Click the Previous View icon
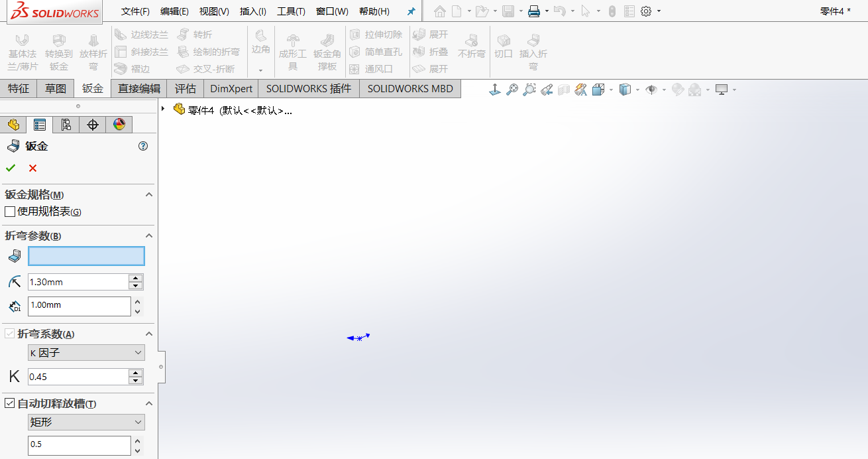868x459 pixels. (x=547, y=90)
